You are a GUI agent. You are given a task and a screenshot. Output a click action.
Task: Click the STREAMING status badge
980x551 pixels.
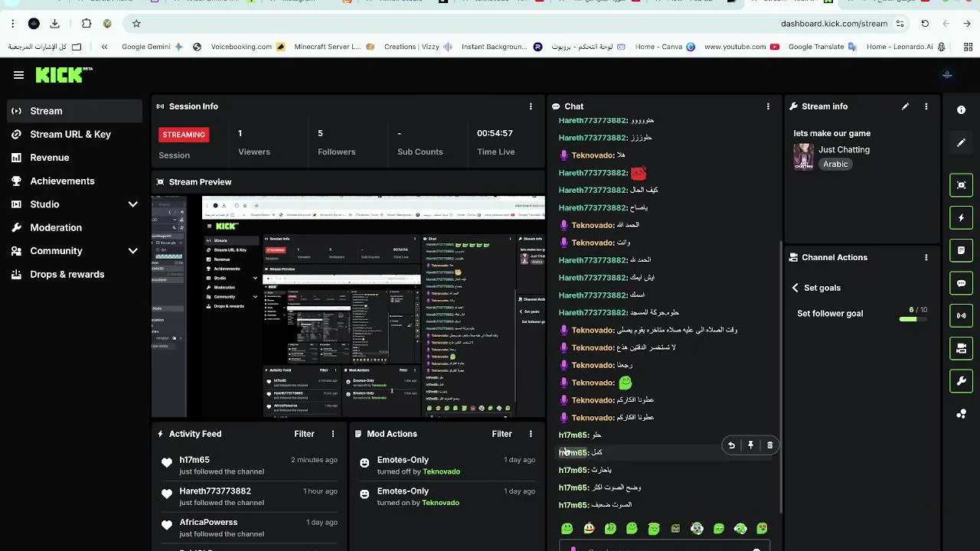point(184,135)
